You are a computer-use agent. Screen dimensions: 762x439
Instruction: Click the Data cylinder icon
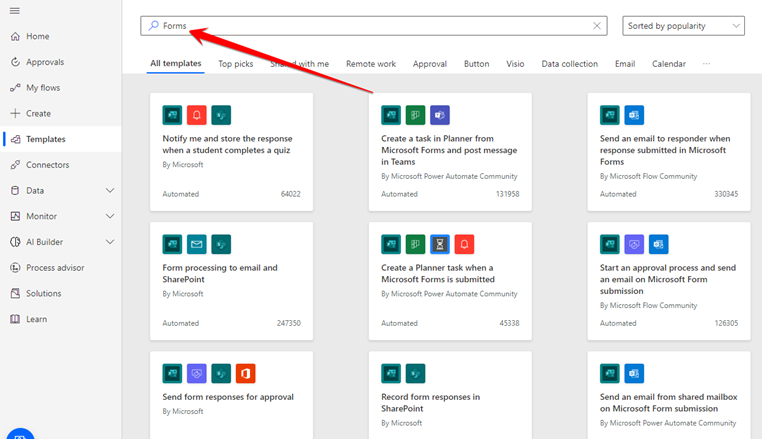[15, 191]
